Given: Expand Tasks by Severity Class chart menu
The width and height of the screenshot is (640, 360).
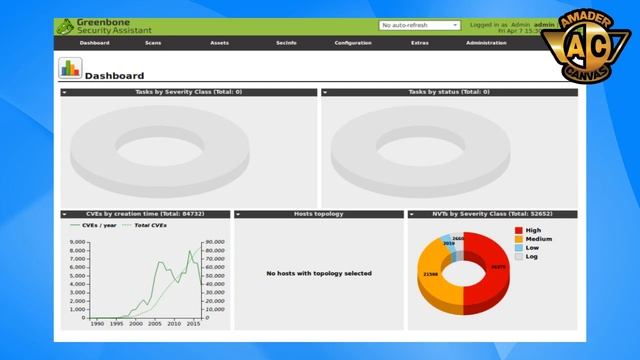Looking at the screenshot, I should click(x=64, y=93).
